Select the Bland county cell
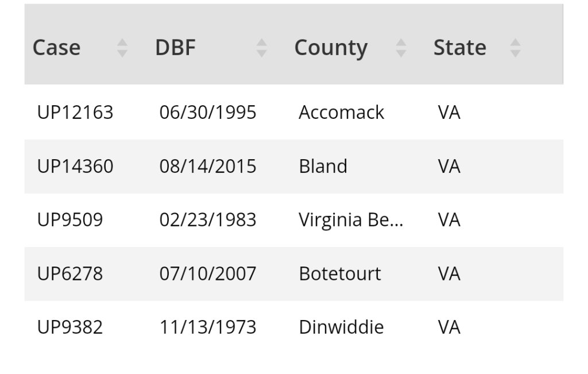The width and height of the screenshot is (588, 374). (x=323, y=167)
